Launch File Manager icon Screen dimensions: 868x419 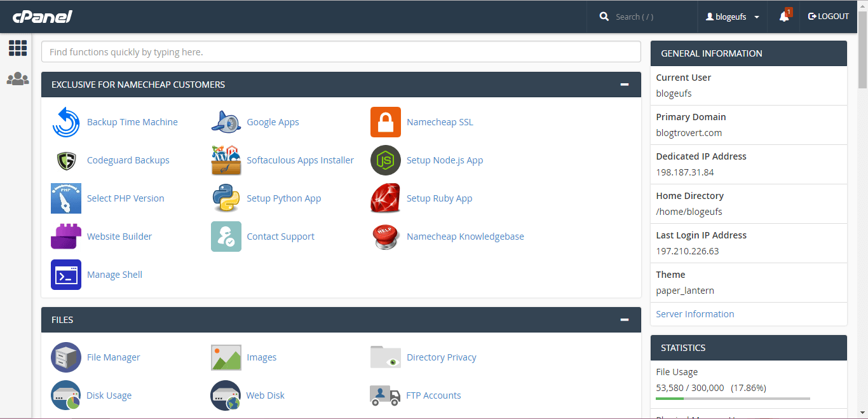pos(66,357)
